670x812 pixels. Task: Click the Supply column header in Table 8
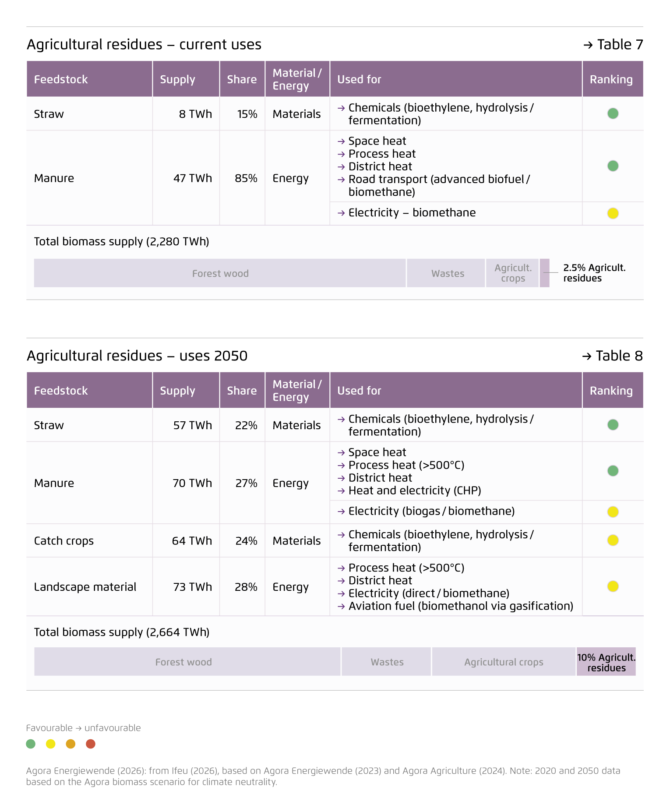tap(186, 391)
